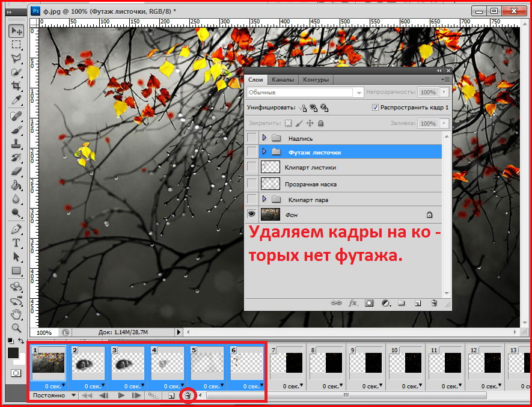Select the Eraser tool
The width and height of the screenshot is (532, 407).
point(16,171)
